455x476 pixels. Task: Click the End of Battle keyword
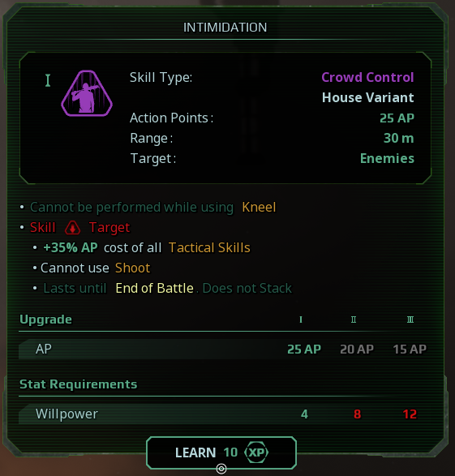[154, 289]
